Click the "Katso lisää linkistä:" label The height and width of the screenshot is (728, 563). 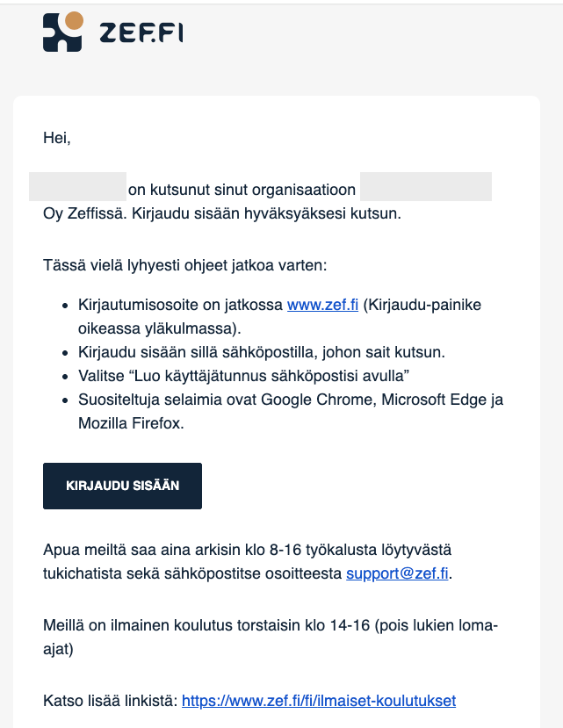click(x=111, y=701)
